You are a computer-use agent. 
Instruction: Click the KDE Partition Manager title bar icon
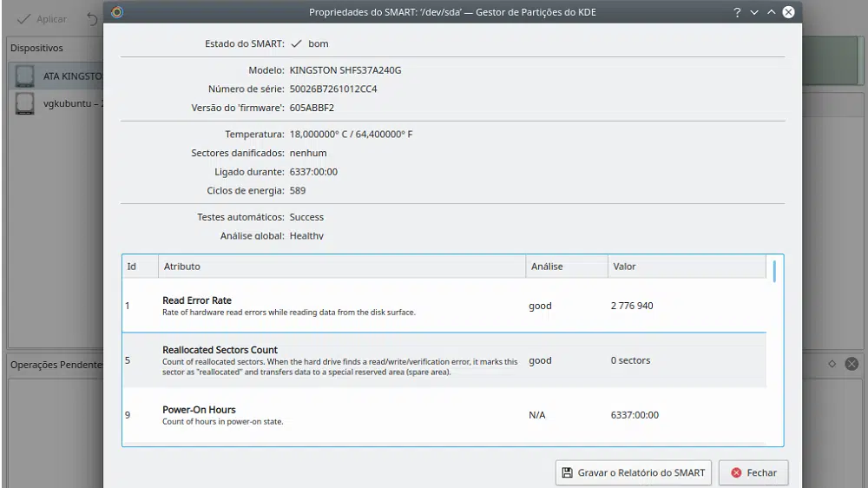tap(117, 12)
